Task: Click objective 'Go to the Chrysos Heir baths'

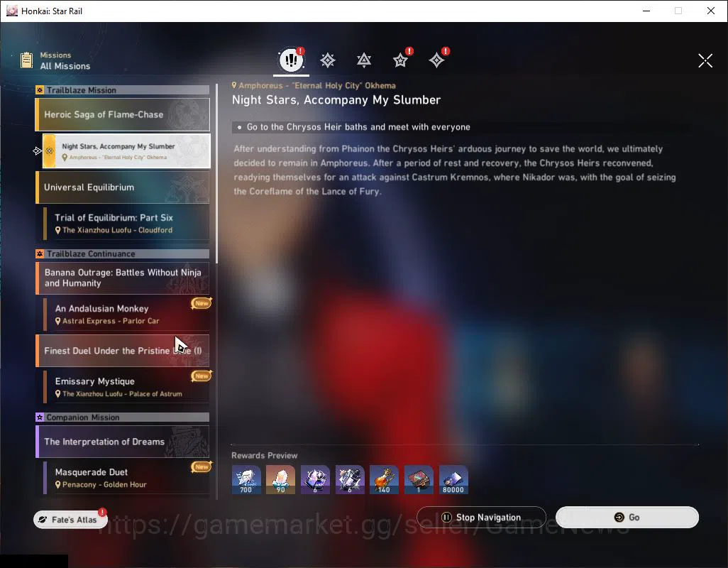Action: (358, 127)
